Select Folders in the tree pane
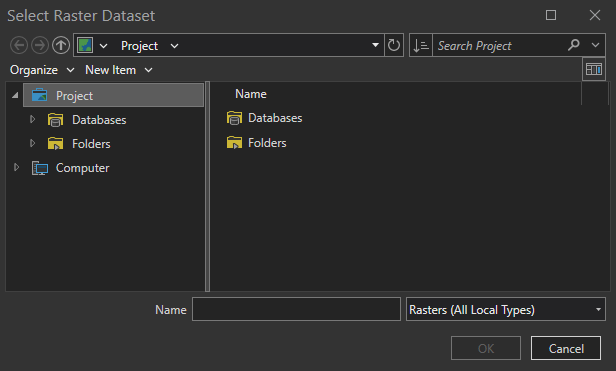Image resolution: width=616 pixels, height=371 pixels. tap(91, 143)
